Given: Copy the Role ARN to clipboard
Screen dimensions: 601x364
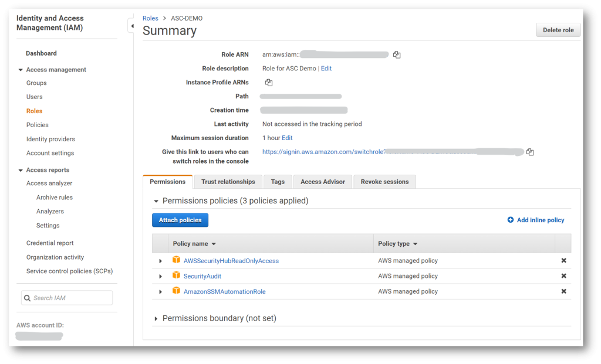Looking at the screenshot, I should point(397,55).
